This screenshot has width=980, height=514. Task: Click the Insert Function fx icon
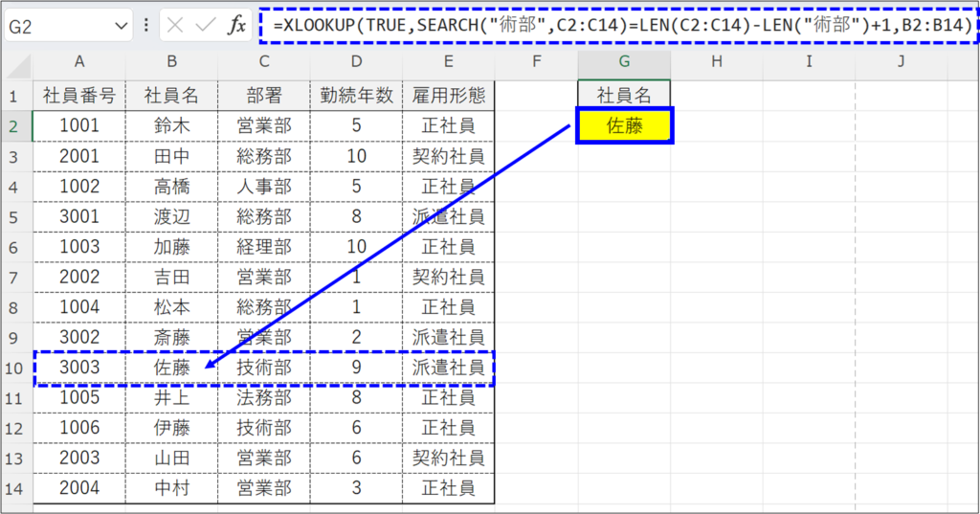(235, 26)
